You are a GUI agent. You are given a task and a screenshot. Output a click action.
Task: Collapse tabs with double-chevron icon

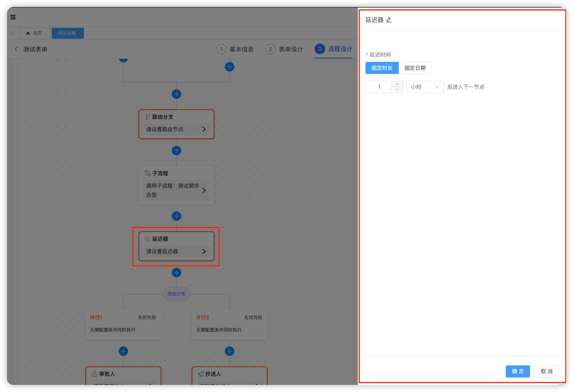tap(13, 33)
